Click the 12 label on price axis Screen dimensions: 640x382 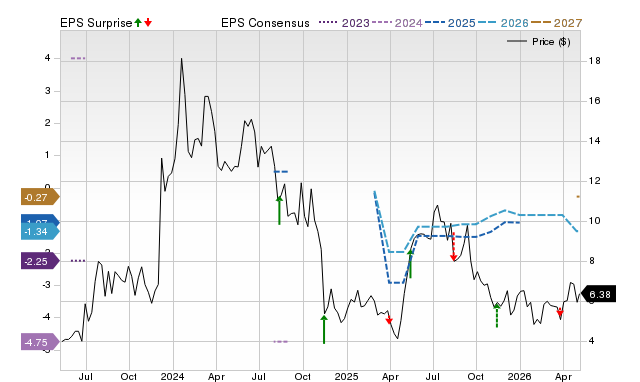[594, 181]
